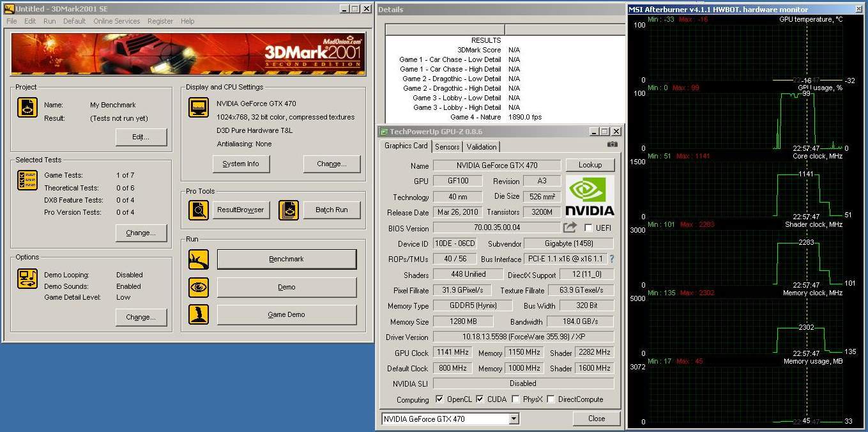Click the BIOS Version field

(497, 228)
